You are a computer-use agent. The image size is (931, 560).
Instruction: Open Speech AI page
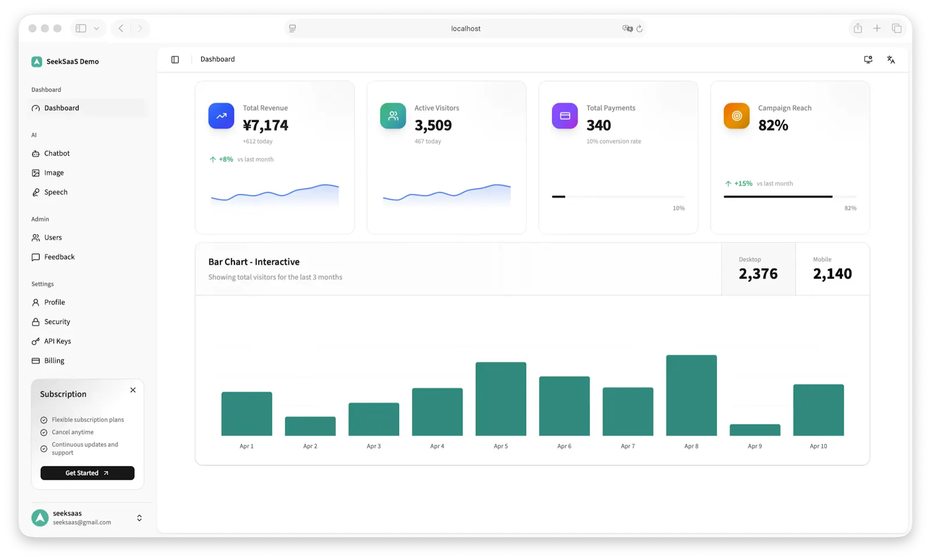(87, 192)
